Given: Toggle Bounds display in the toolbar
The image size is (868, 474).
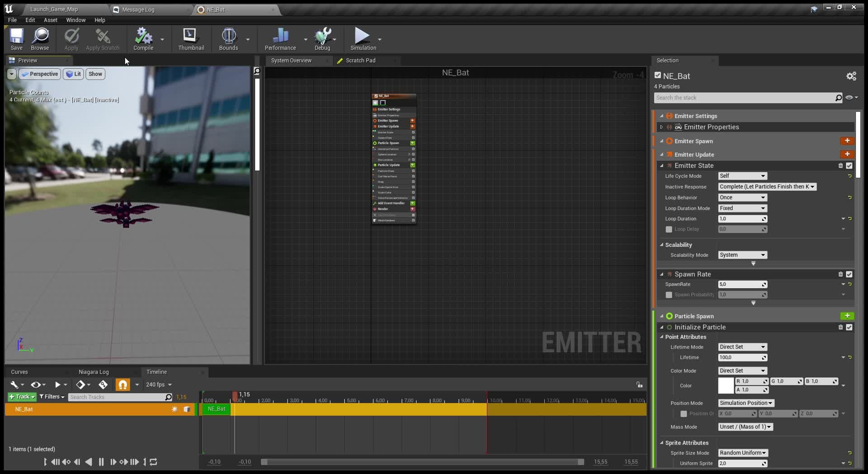Looking at the screenshot, I should [228, 39].
